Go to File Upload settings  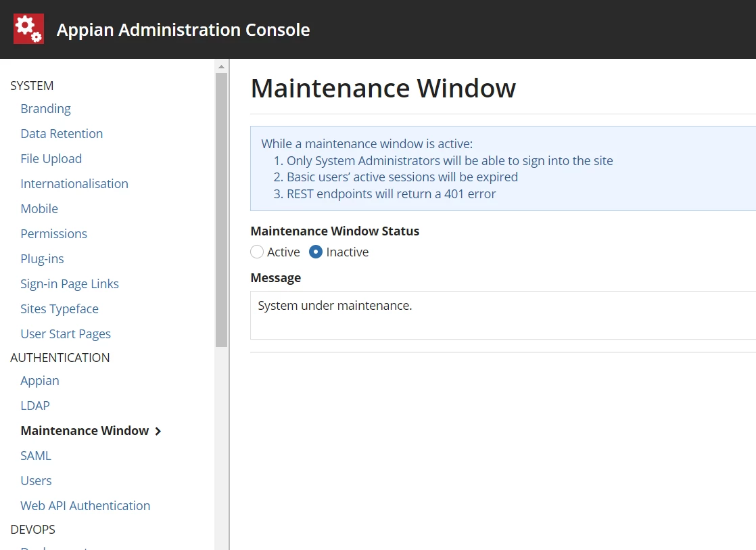tap(51, 159)
